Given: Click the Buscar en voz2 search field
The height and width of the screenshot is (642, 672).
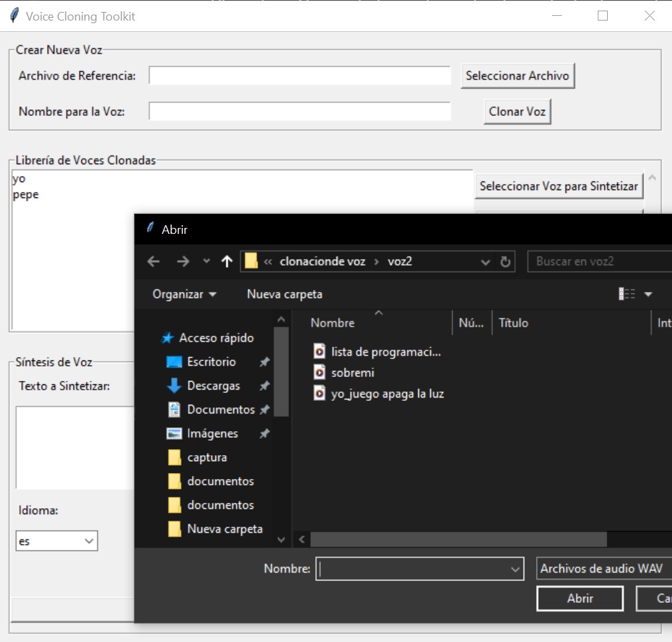Looking at the screenshot, I should tap(600, 261).
